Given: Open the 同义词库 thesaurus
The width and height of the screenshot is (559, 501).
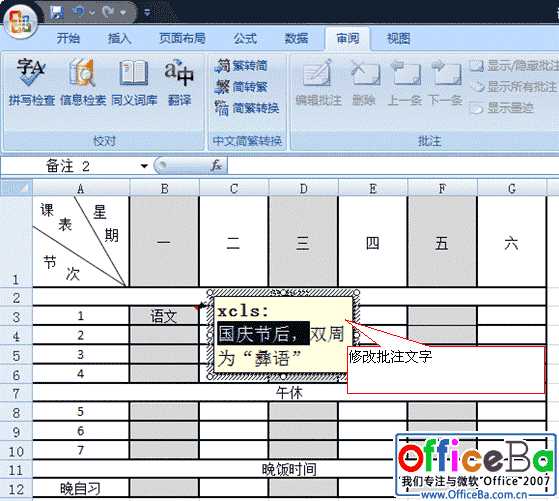Looking at the screenshot, I should pyautogui.click(x=134, y=83).
